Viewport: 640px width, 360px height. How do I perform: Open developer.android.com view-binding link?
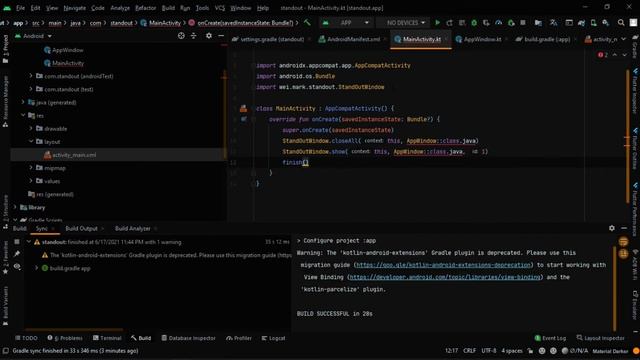tap(445, 277)
